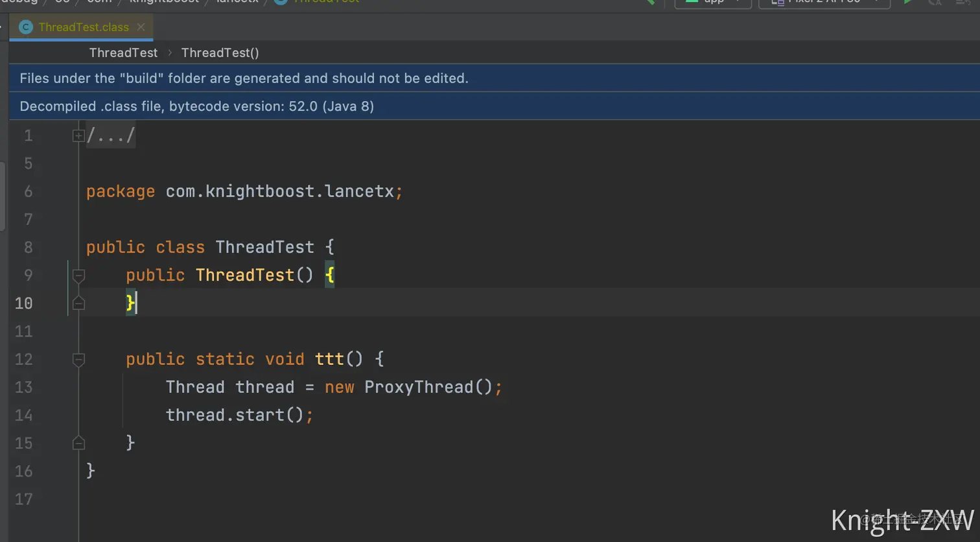Click the ThreadTest() constructor breadcrumb

tap(220, 53)
